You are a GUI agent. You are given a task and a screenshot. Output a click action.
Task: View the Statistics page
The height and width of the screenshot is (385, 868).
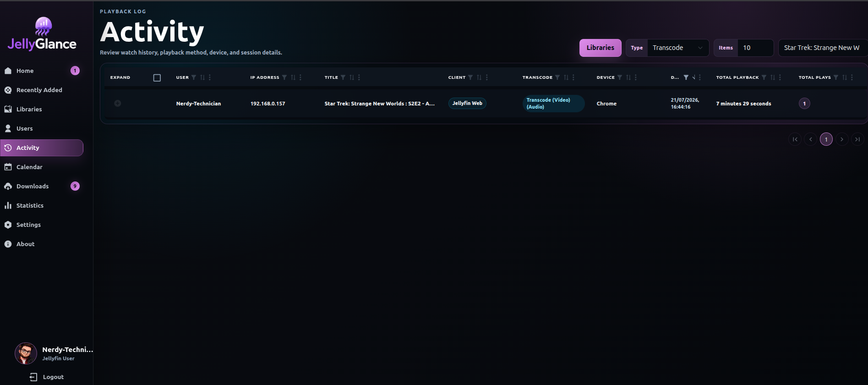pos(42,205)
